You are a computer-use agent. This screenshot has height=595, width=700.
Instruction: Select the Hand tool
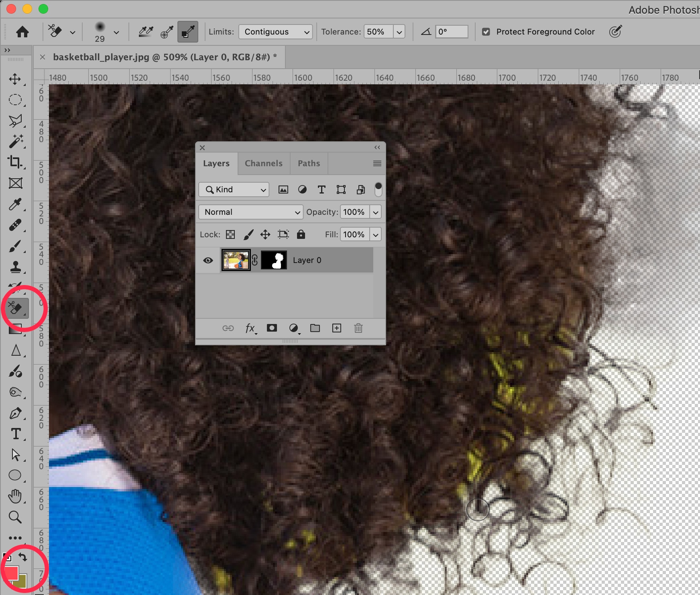15,496
